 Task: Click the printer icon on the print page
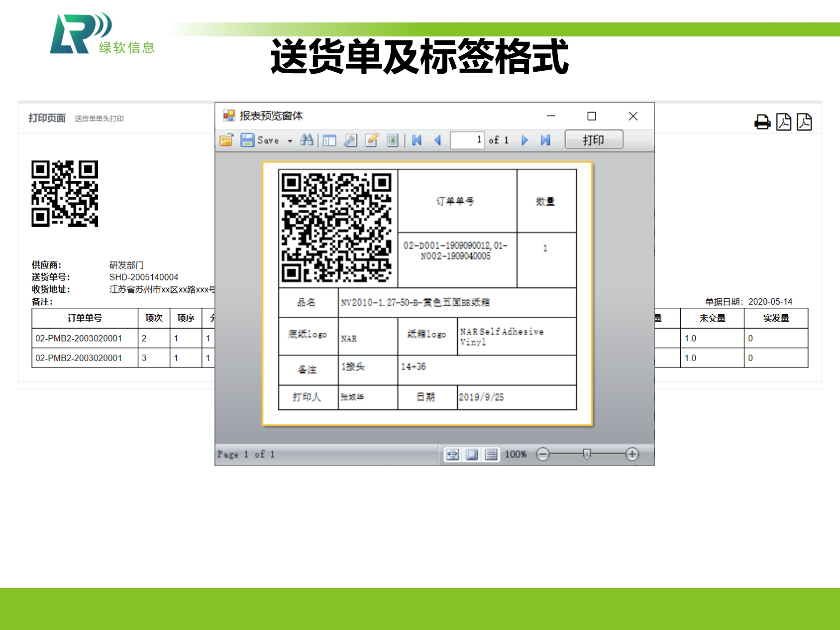pyautogui.click(x=762, y=122)
